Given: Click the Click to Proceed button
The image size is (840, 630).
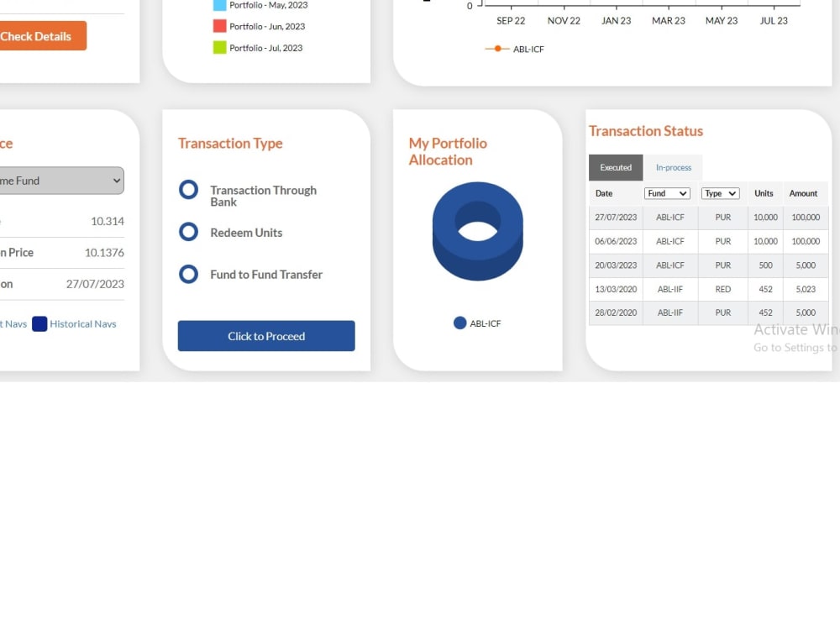Looking at the screenshot, I should (x=265, y=335).
